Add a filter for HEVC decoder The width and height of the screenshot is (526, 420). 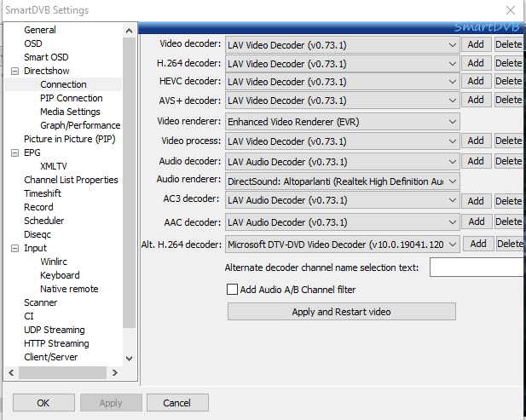click(476, 81)
